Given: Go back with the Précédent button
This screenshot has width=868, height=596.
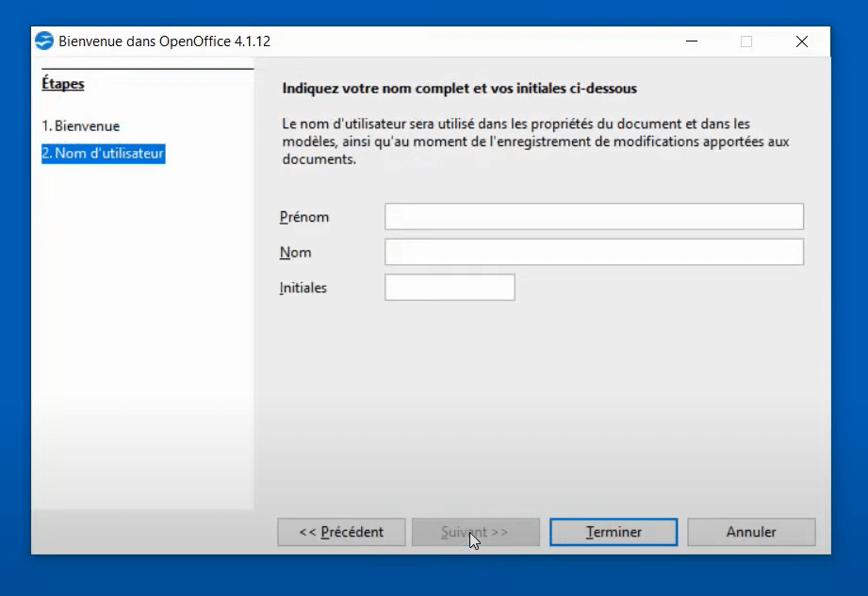Looking at the screenshot, I should 341,532.
